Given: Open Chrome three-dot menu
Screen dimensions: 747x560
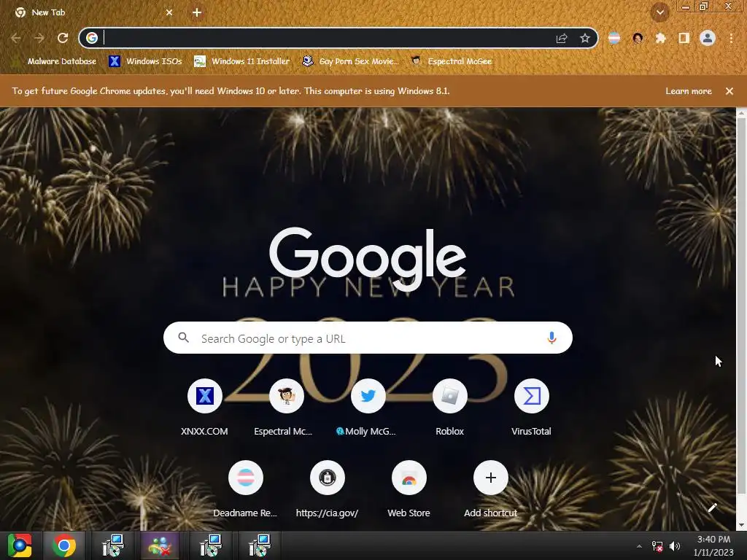Looking at the screenshot, I should click(x=731, y=38).
